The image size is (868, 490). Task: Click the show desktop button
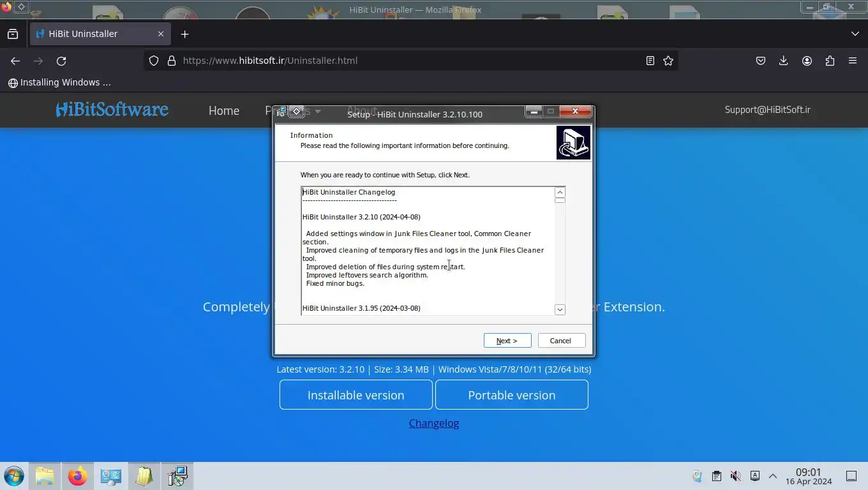click(851, 476)
